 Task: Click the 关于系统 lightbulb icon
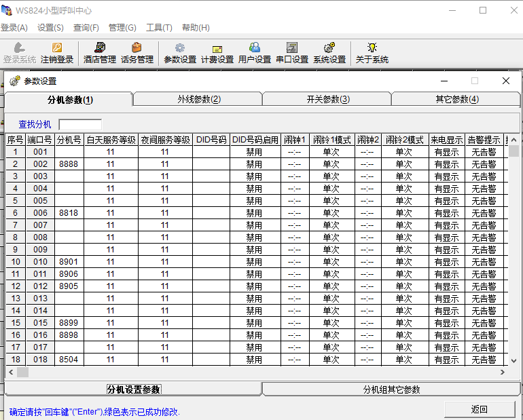(x=372, y=48)
